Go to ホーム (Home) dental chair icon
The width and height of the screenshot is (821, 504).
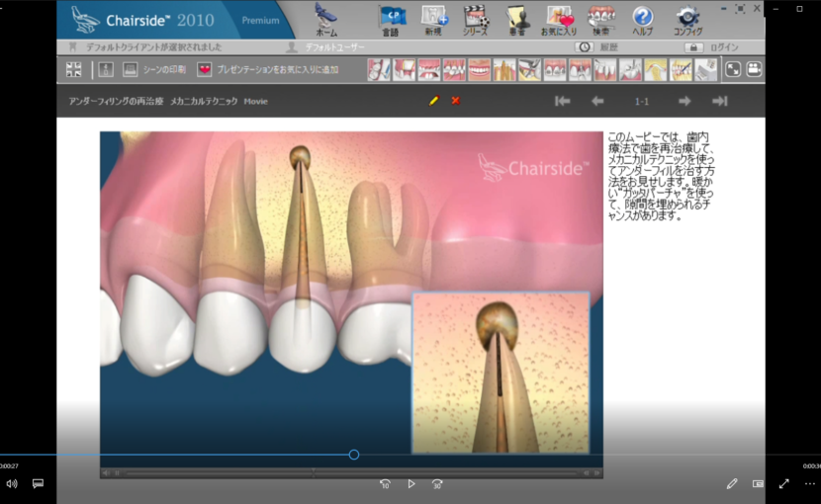(326, 20)
